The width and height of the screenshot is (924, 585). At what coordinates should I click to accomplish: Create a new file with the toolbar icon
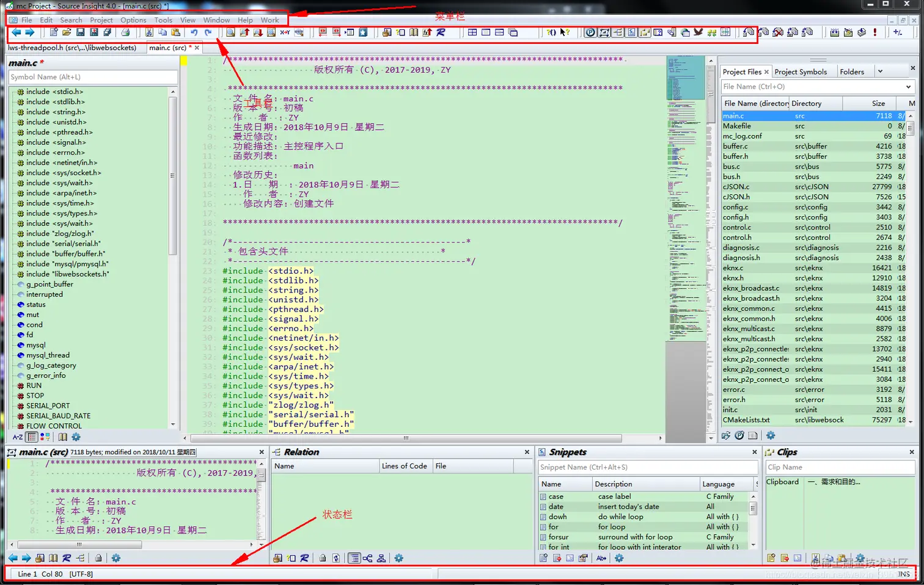[54, 32]
